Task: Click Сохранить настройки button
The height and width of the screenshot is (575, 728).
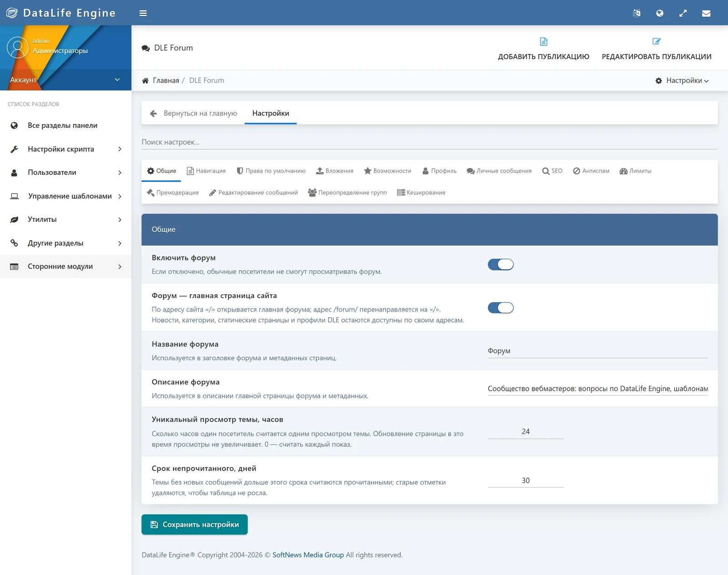Action: click(194, 525)
